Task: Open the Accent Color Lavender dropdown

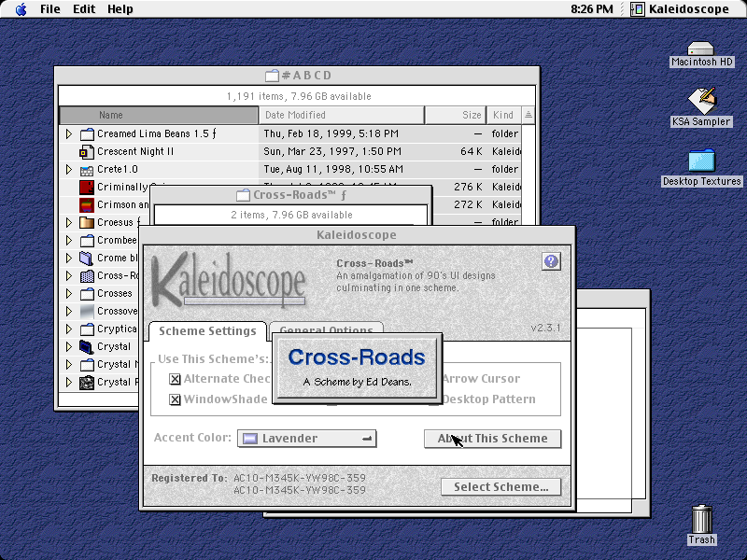Action: point(307,439)
